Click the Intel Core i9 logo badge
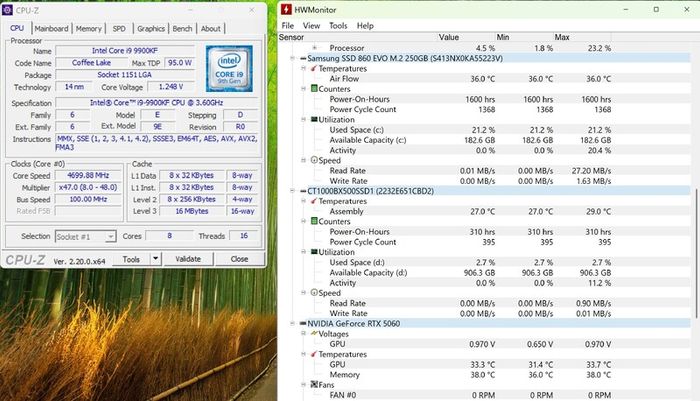Screen dimensions: 700x401 click(229, 68)
